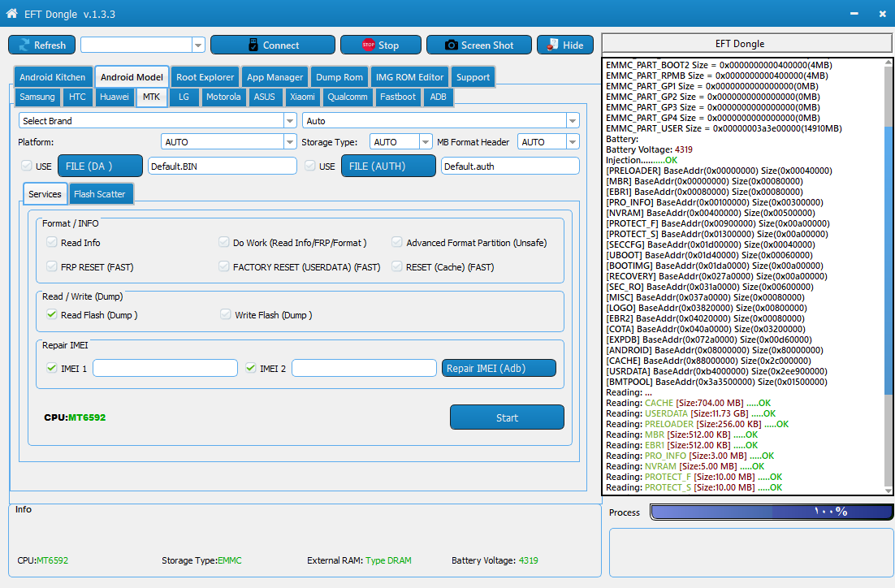Enable Advanced Format Partition (Unsafe) checkbox

(x=396, y=242)
